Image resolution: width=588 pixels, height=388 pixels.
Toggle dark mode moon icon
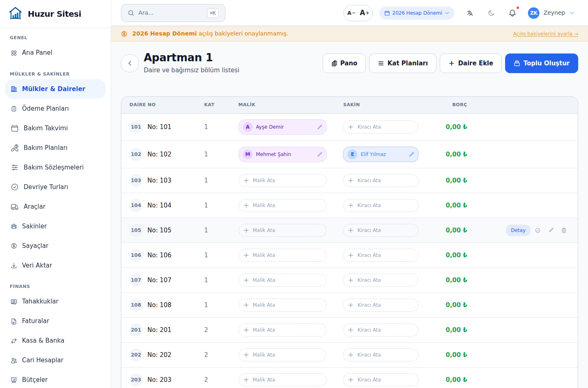point(491,13)
